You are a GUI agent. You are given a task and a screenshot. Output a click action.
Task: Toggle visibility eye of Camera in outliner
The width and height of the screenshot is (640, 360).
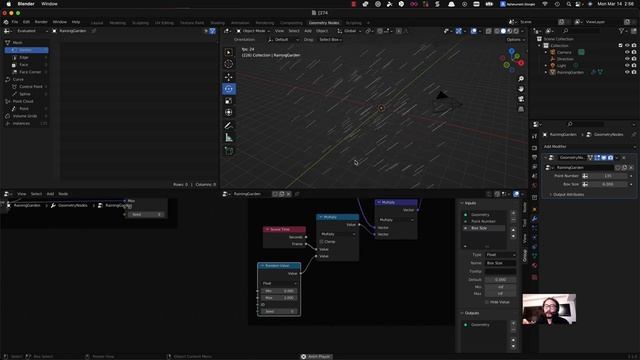(x=627, y=52)
